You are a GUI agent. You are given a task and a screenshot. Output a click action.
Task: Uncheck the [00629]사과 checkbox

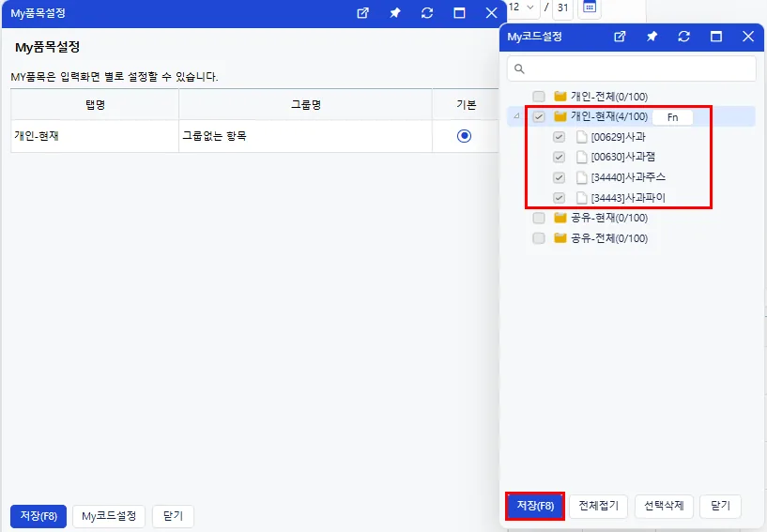click(559, 137)
